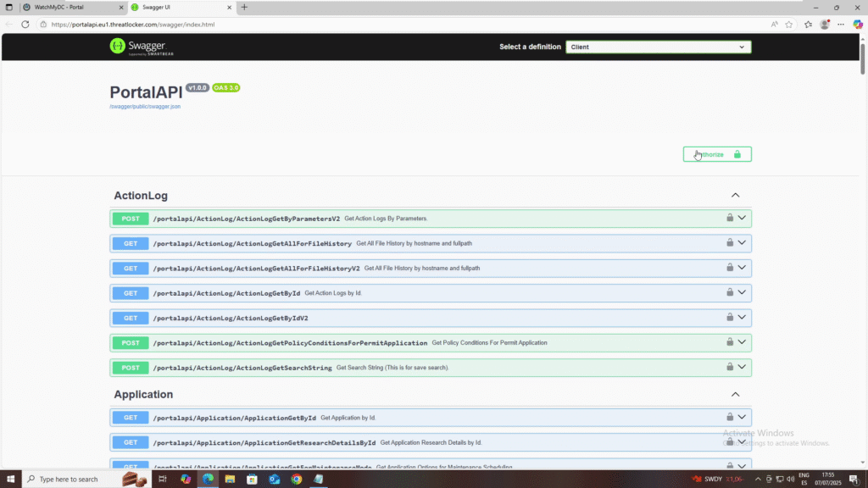Open the read aloud icon in the address bar
The image size is (868, 488).
coord(774,25)
